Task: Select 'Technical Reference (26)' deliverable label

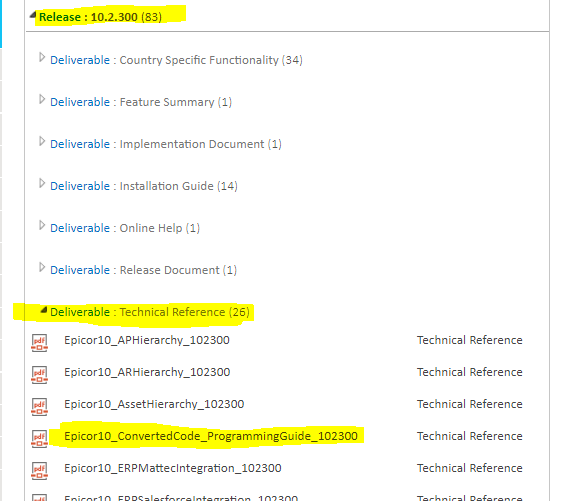Action: 185,312
